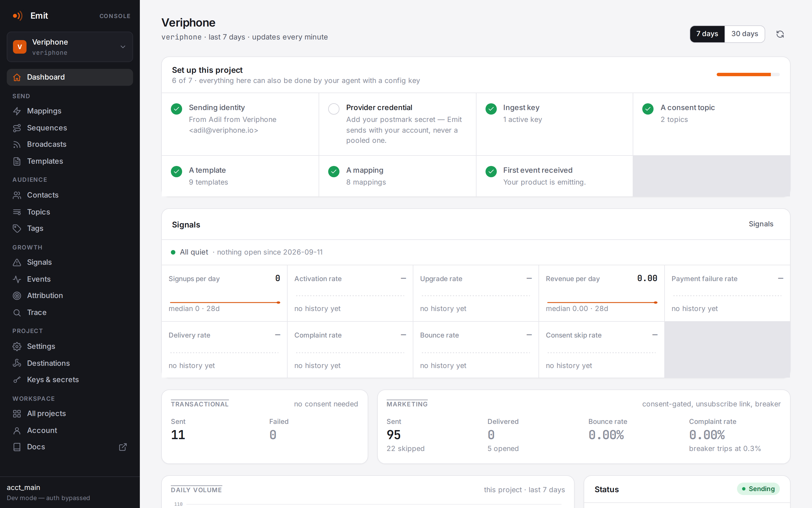This screenshot has width=812, height=508.
Task: Click the Sending status badge
Action: tap(758, 489)
